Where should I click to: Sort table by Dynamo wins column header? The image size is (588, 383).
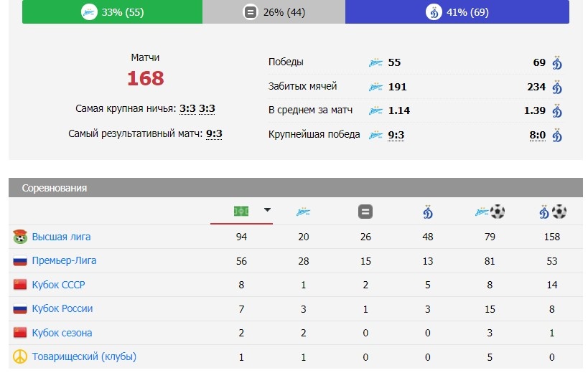[x=427, y=212]
